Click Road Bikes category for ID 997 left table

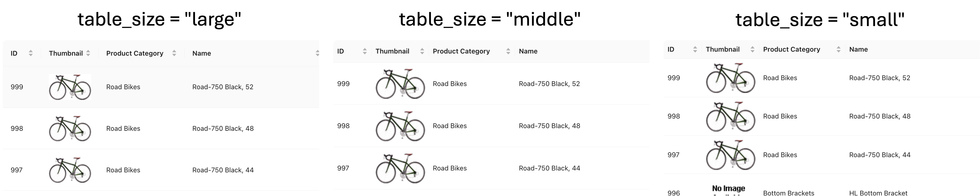pos(123,170)
